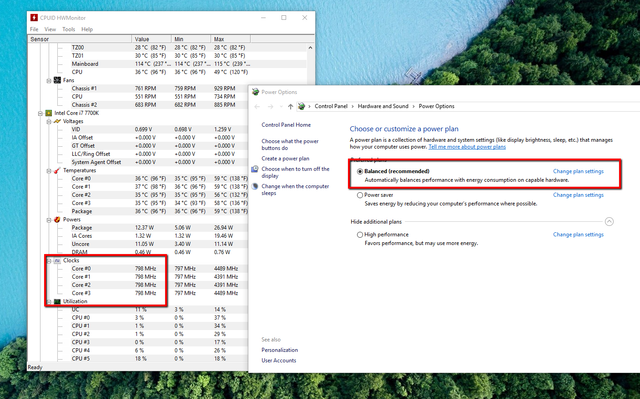
Task: Click the Temperatures thermometer icon
Action: tap(57, 170)
